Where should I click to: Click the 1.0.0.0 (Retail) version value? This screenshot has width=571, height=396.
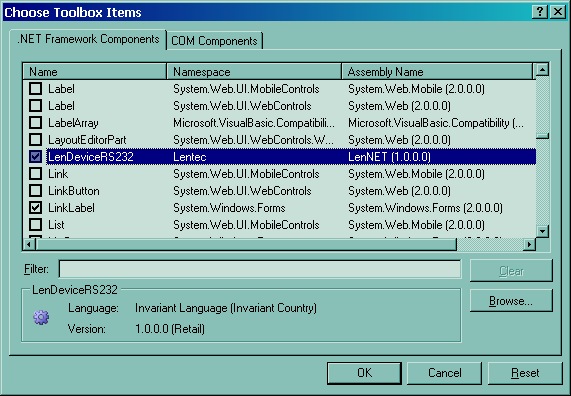tap(170, 329)
